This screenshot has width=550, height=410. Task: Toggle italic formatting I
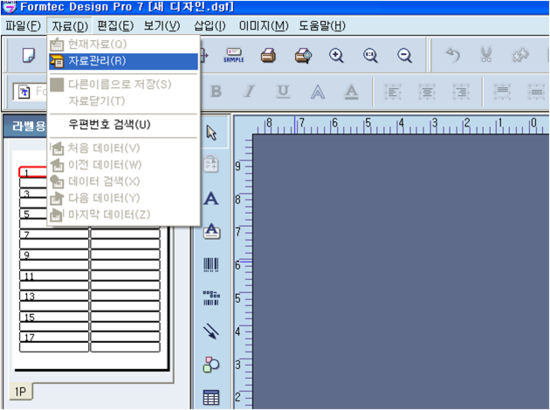coord(249,92)
